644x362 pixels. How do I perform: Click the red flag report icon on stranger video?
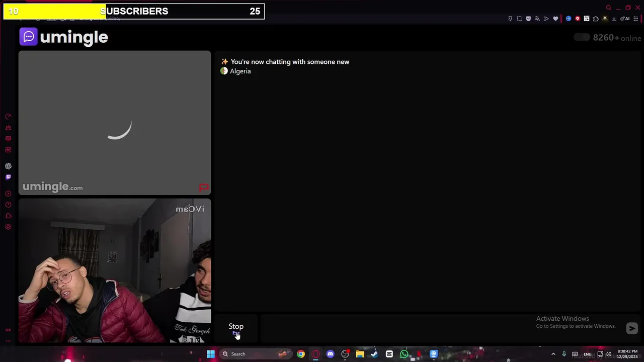[x=204, y=188]
